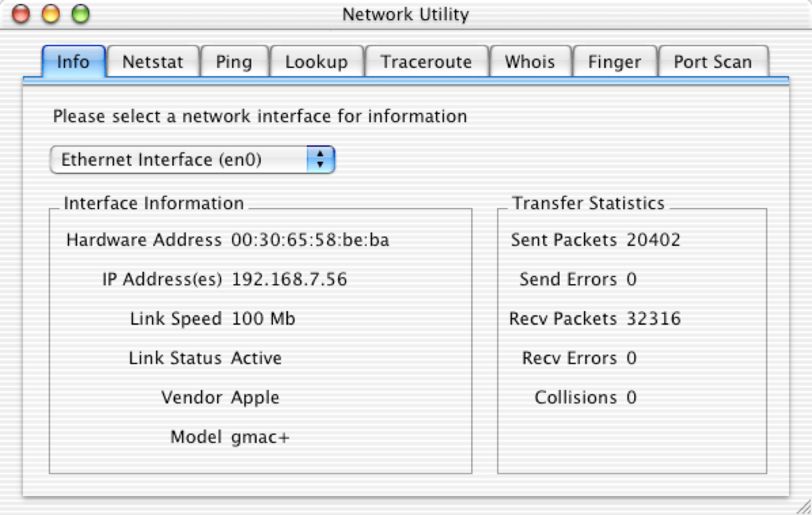
Task: Open the Ping tab
Action: 233,62
